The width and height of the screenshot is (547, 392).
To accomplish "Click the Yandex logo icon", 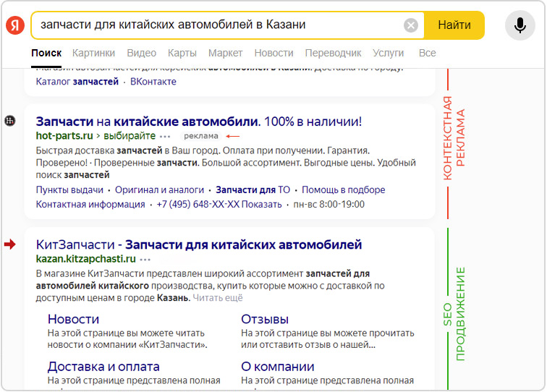I will pos(15,25).
